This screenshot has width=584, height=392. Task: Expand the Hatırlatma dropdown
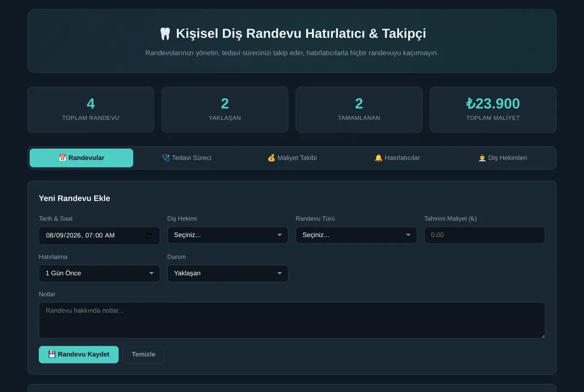[x=99, y=273]
